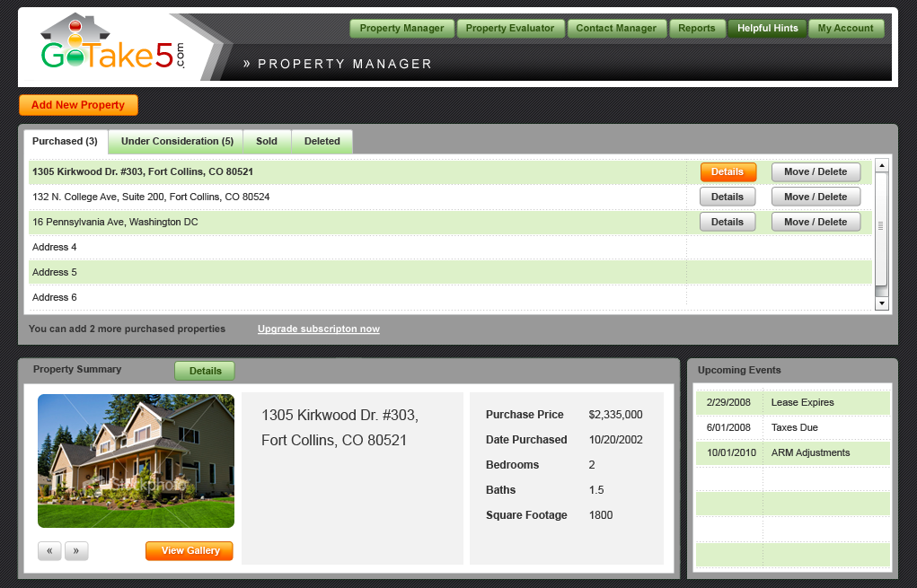This screenshot has width=917, height=588.
Task: Click green Details button in Property Summary
Action: (x=205, y=371)
